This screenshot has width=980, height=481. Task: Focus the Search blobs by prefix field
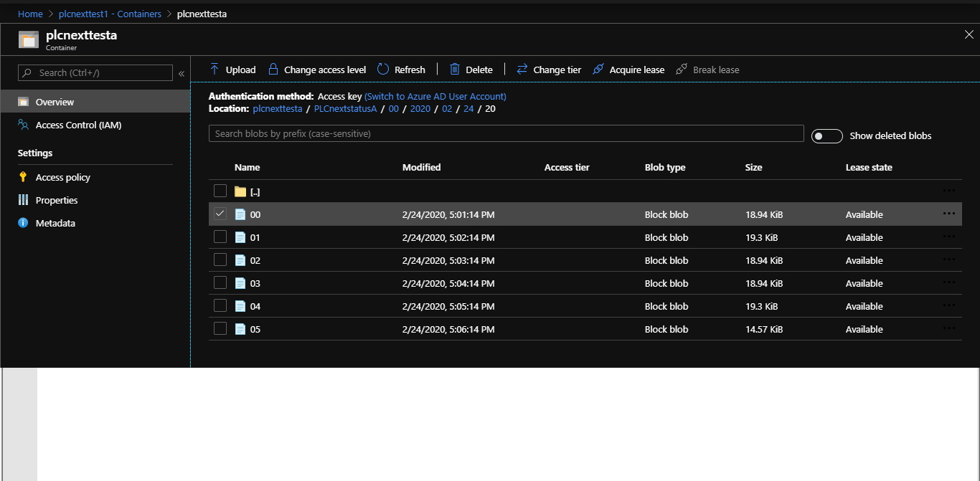[507, 133]
